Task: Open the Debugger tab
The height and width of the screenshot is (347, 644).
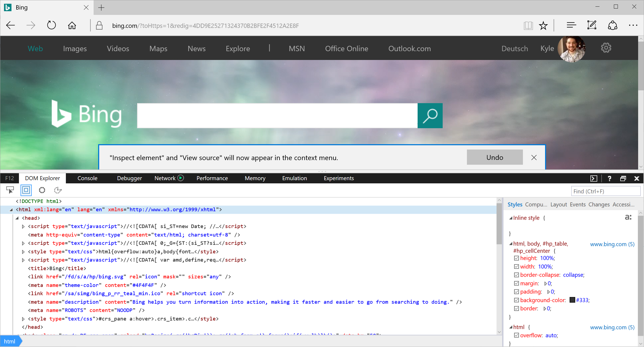Action: pos(129,178)
